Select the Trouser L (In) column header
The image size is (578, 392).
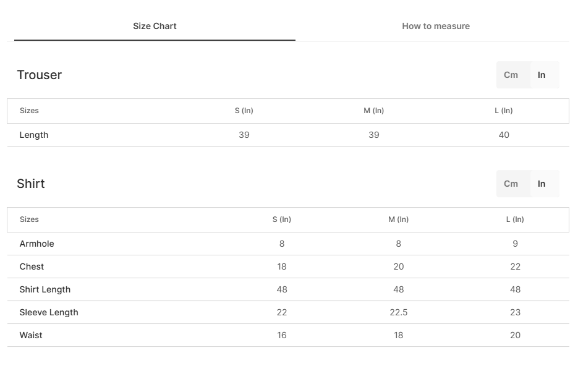[x=504, y=111]
